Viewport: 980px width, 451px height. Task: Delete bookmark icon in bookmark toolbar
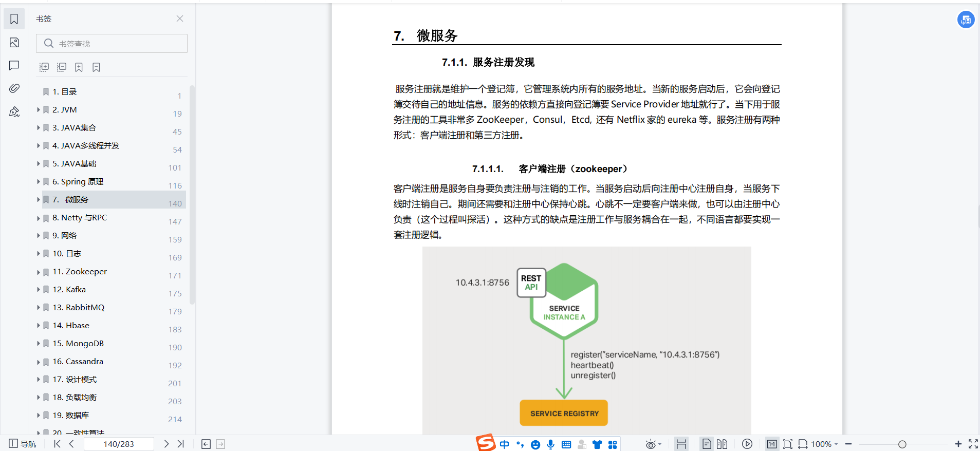pos(96,67)
